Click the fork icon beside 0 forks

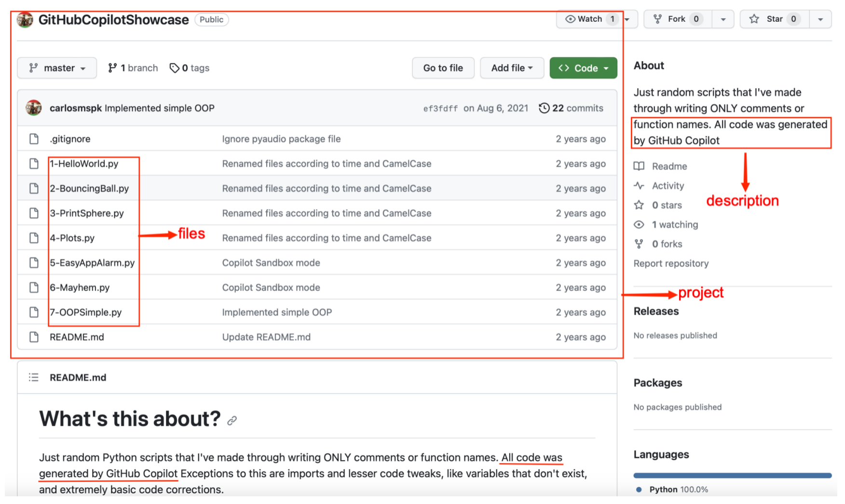coord(639,244)
